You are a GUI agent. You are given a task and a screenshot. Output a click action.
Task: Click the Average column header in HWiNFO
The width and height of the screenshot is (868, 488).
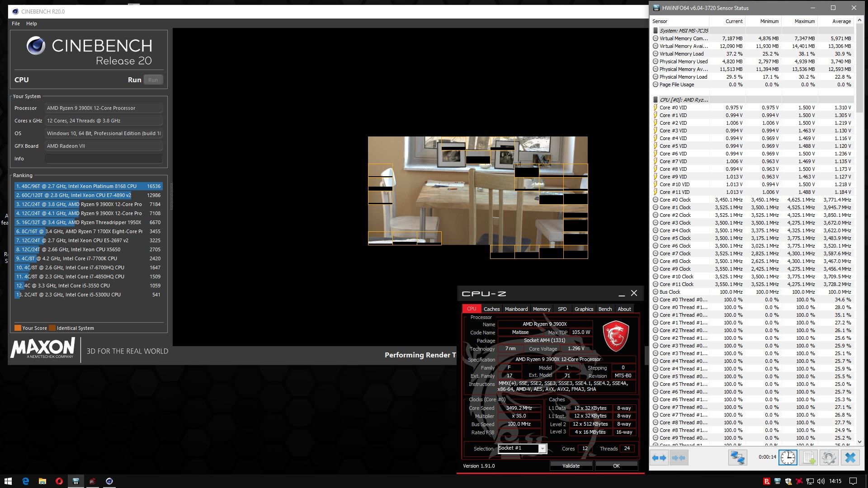pyautogui.click(x=835, y=21)
